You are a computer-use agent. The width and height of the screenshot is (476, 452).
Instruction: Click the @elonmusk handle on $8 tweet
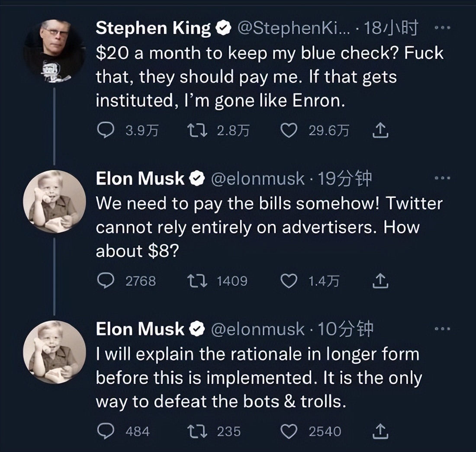(257, 178)
